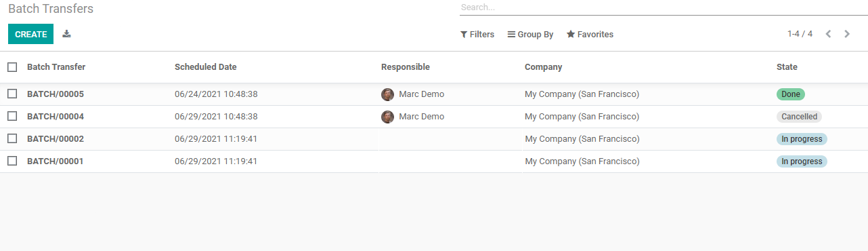Sort by State column header

pyautogui.click(x=787, y=67)
